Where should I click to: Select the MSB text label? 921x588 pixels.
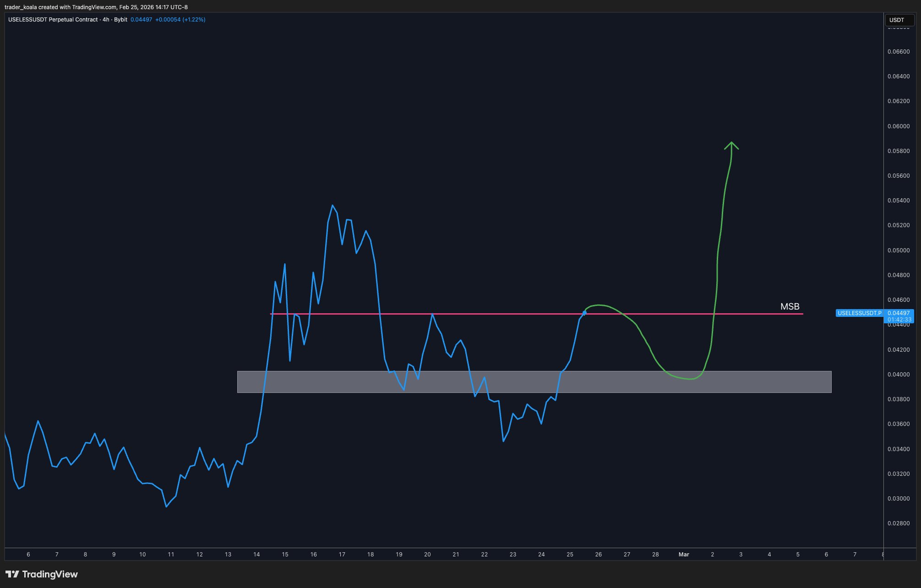point(790,306)
